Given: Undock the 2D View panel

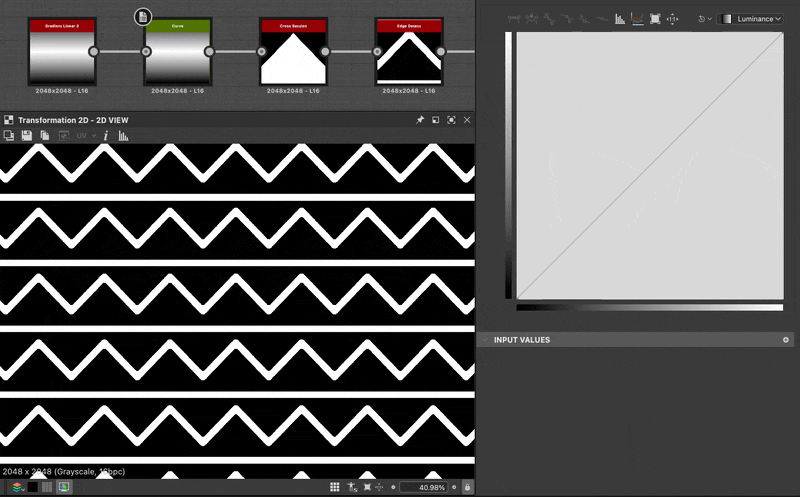Looking at the screenshot, I should pos(435,120).
